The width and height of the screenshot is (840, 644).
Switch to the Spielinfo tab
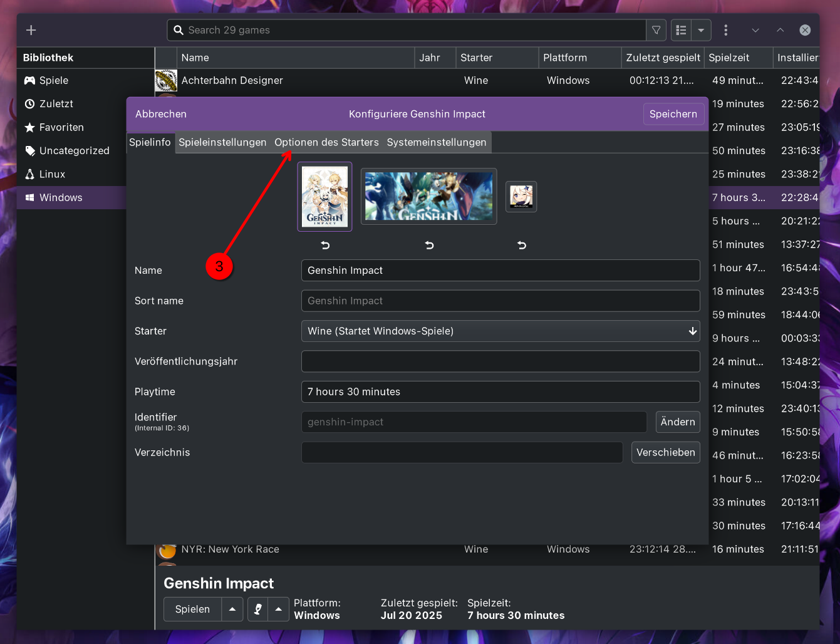[150, 142]
